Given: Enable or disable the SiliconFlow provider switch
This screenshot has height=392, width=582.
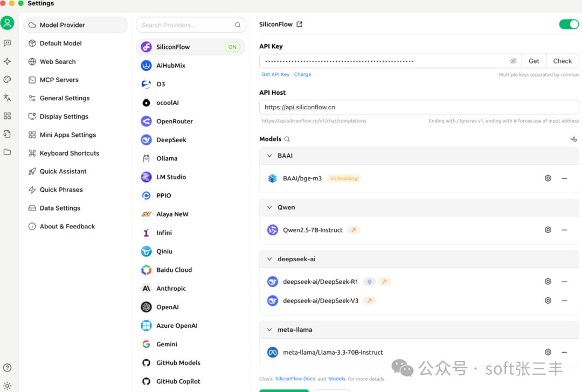Looking at the screenshot, I should click(569, 24).
